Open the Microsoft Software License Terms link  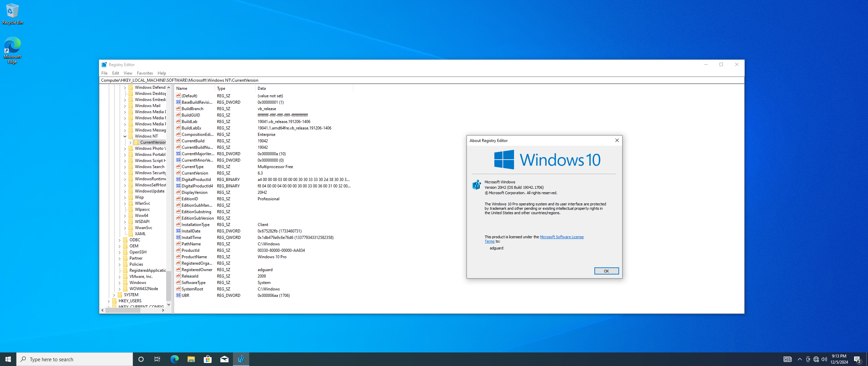pos(561,237)
